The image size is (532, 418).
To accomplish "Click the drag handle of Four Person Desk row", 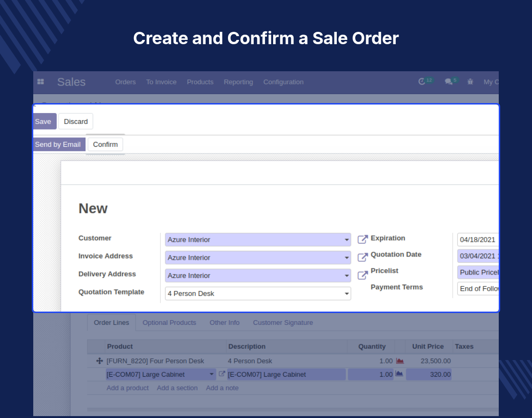I will pos(99,361).
